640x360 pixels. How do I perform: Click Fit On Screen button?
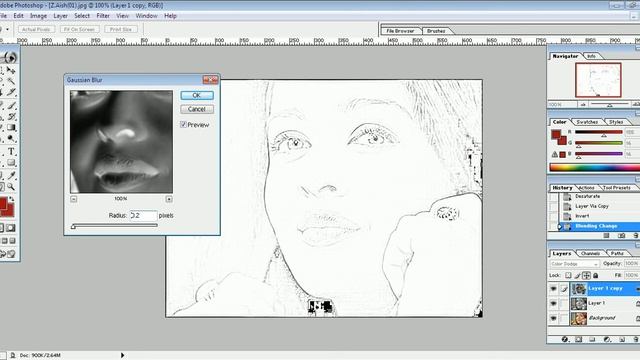(x=79, y=29)
